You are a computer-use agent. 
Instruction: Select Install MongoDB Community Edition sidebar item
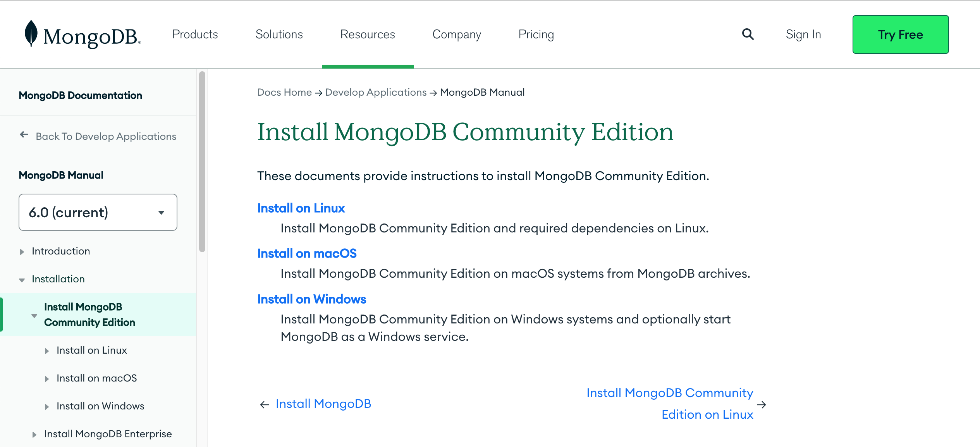click(89, 315)
